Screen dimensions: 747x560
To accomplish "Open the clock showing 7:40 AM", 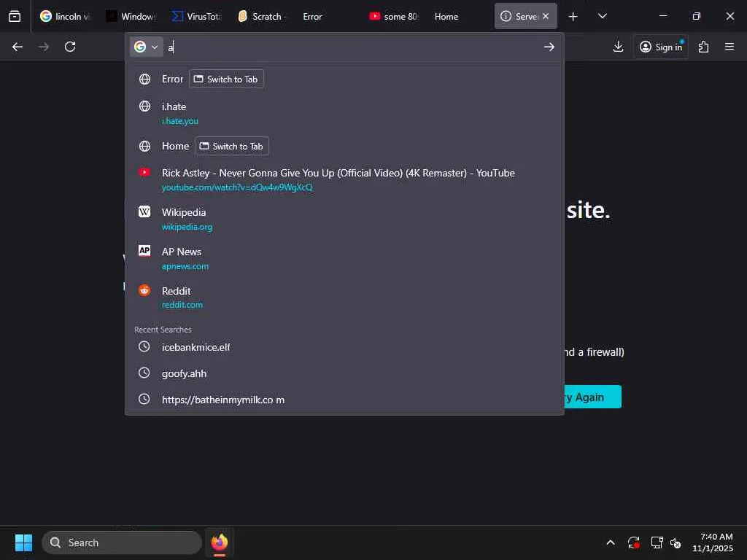I will 712,542.
